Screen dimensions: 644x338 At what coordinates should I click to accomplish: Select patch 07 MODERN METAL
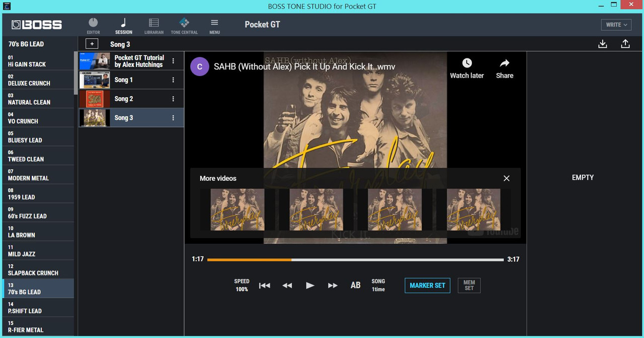pyautogui.click(x=38, y=175)
